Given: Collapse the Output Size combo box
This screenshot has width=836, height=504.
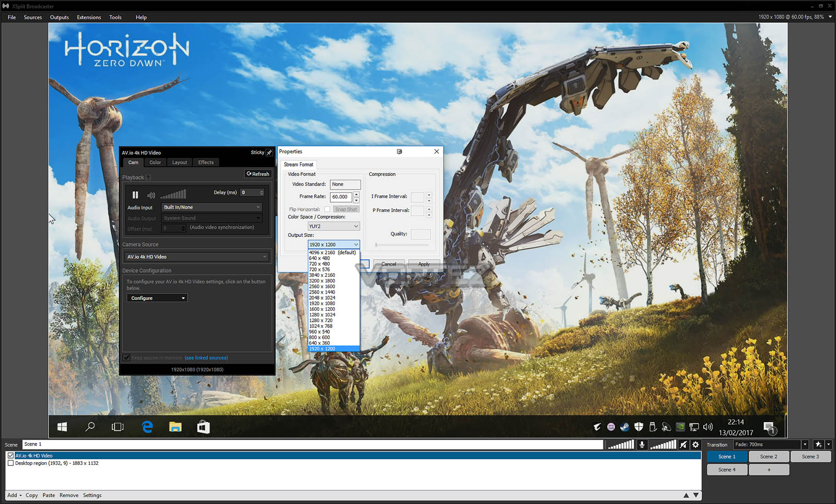Looking at the screenshot, I should 333,244.
